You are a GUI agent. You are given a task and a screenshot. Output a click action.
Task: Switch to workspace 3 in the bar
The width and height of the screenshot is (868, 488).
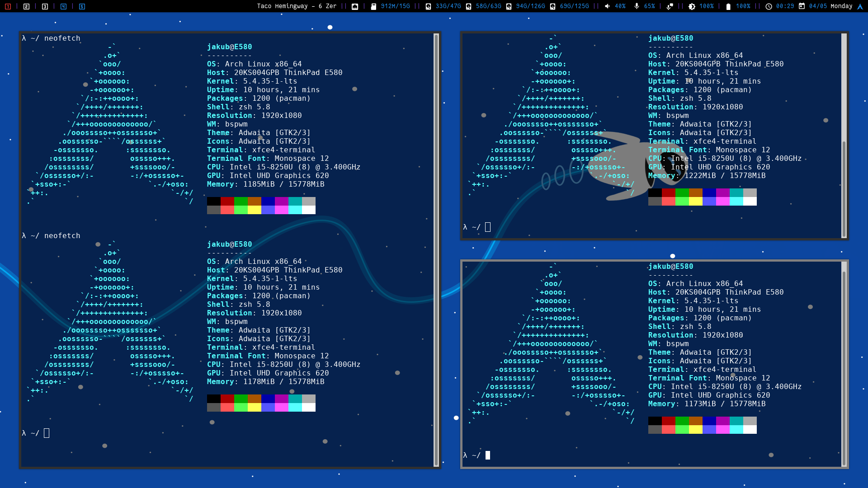point(45,6)
